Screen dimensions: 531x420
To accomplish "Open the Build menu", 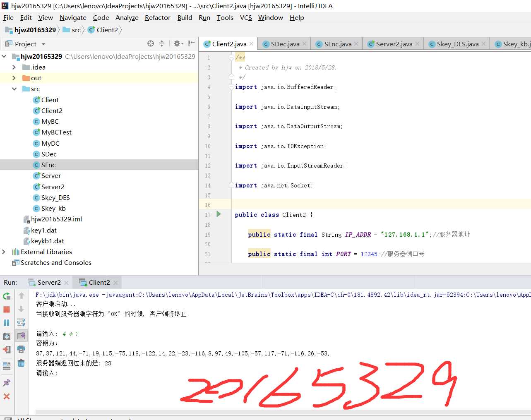I will click(x=185, y=17).
